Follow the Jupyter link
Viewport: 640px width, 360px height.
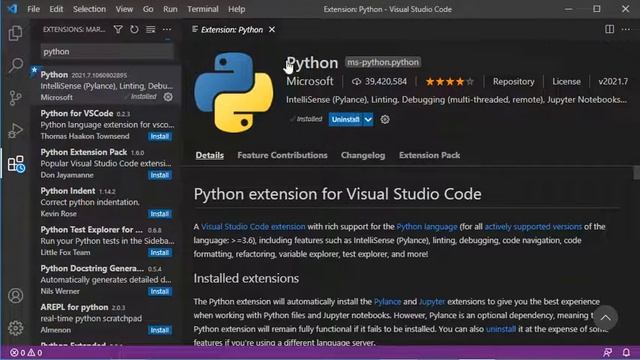(x=432, y=302)
